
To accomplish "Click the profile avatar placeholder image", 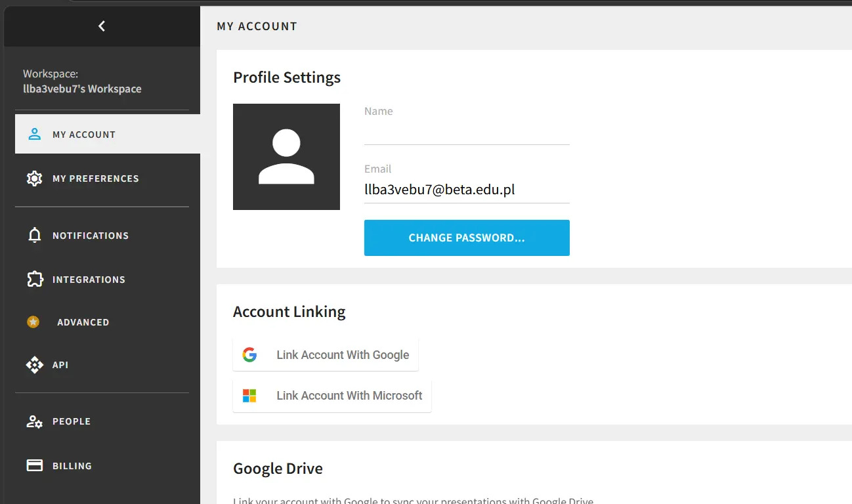I will (286, 157).
